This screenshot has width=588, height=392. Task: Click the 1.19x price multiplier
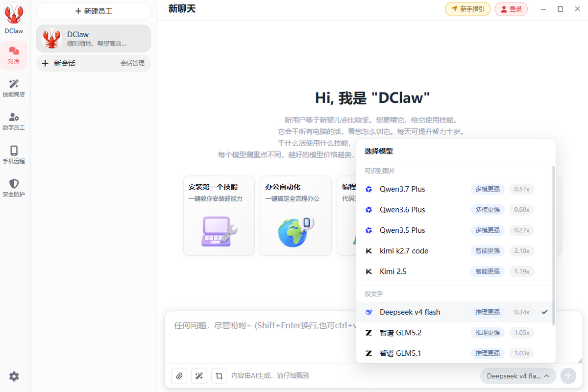click(x=521, y=271)
